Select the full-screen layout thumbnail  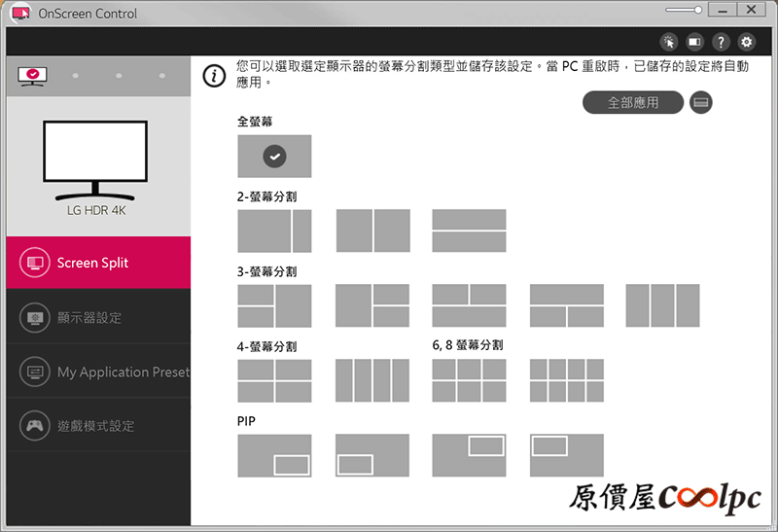274,156
